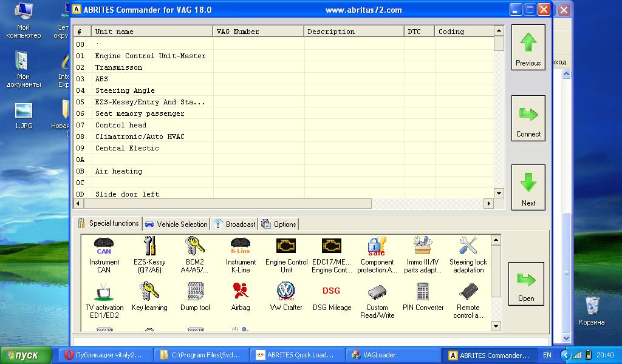Select the 1.JPG desktop file icon
The width and height of the screenshot is (622, 364).
[24, 116]
